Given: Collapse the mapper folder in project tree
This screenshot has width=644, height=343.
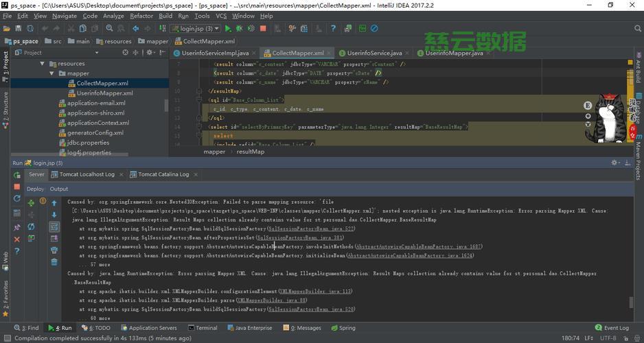Looking at the screenshot, I should tap(61, 73).
